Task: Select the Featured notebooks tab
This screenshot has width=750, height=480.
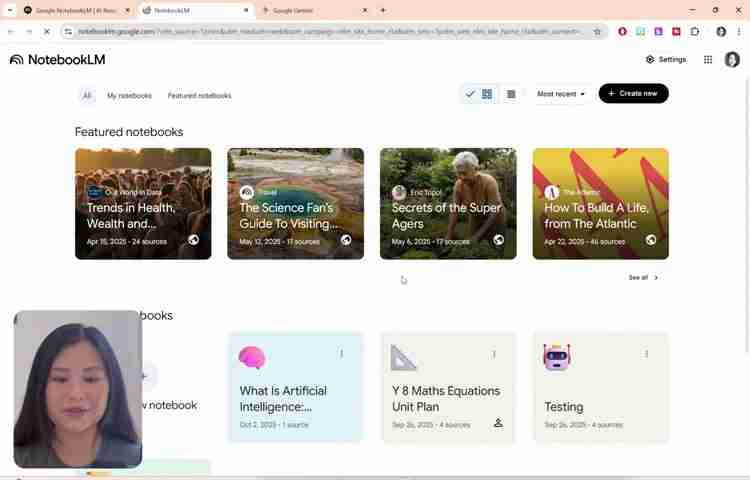Action: pos(199,96)
